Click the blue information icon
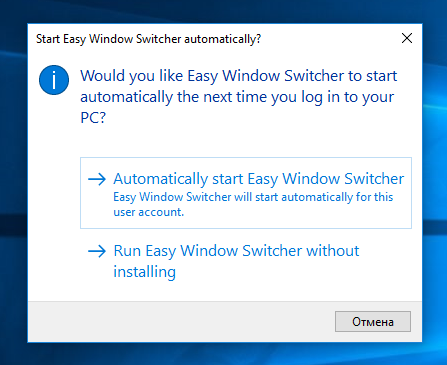This screenshot has width=447, height=365. (54, 80)
